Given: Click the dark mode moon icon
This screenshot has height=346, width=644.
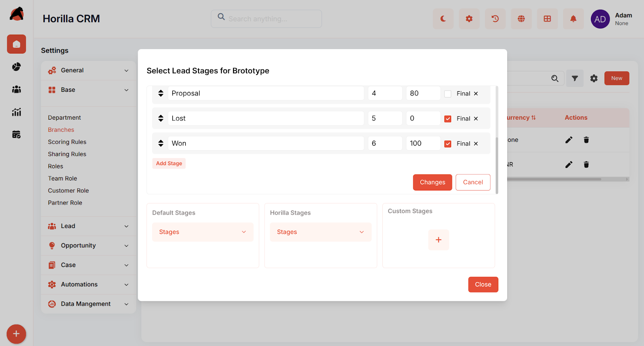Looking at the screenshot, I should pyautogui.click(x=443, y=19).
